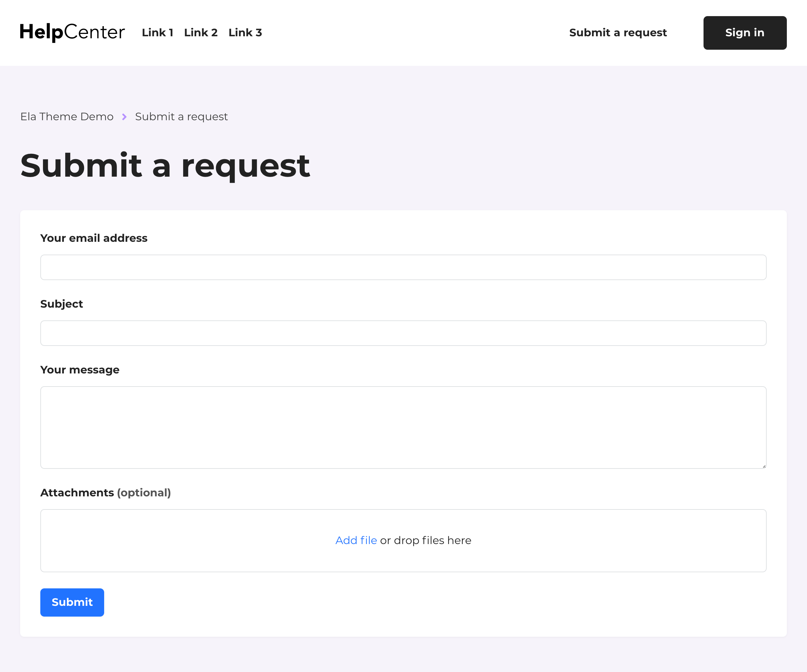Click the Your email address label
The width and height of the screenshot is (807, 672).
pos(94,238)
